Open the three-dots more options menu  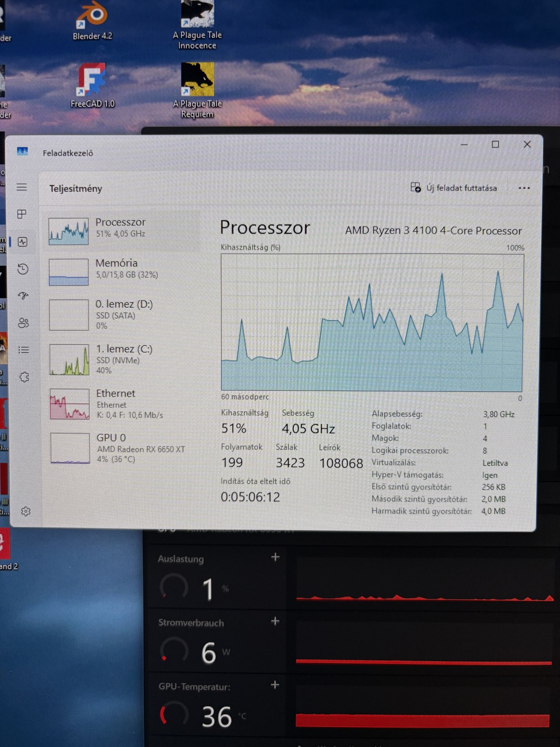[x=524, y=188]
